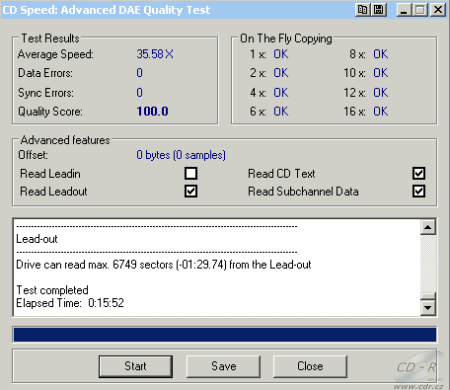
Task: Click the Quality Score value 100.0
Action: click(152, 111)
